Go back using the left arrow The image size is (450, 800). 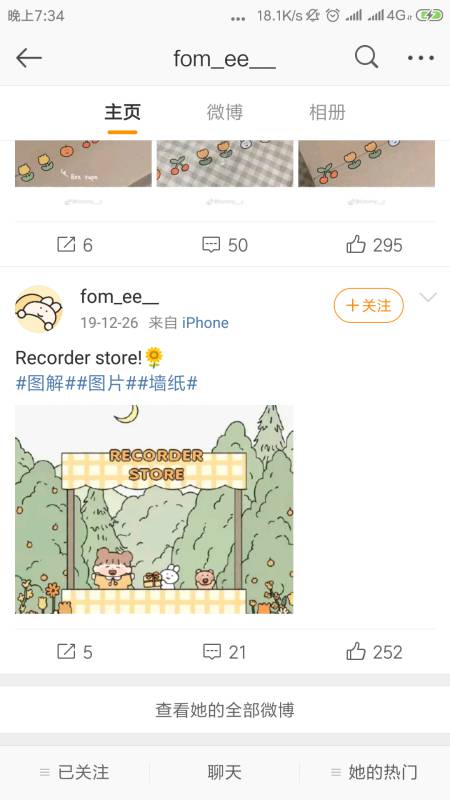[x=29, y=58]
